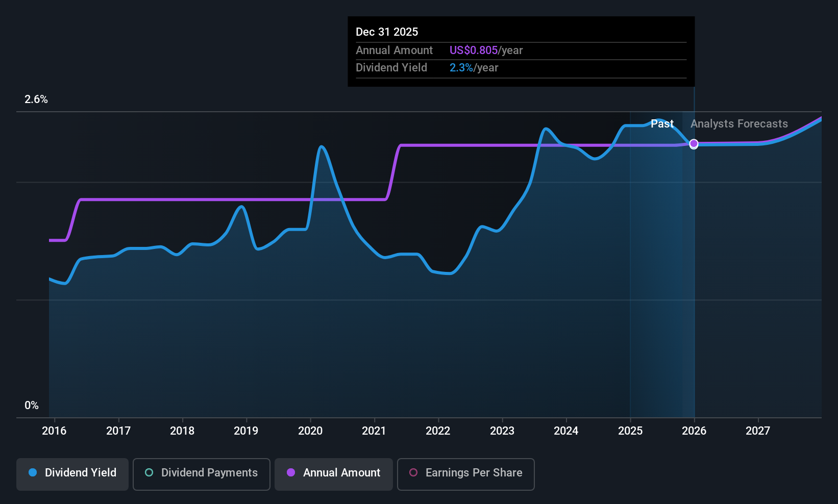
Task: Click the blue Dividend Yield legend icon
Action: tap(32, 473)
